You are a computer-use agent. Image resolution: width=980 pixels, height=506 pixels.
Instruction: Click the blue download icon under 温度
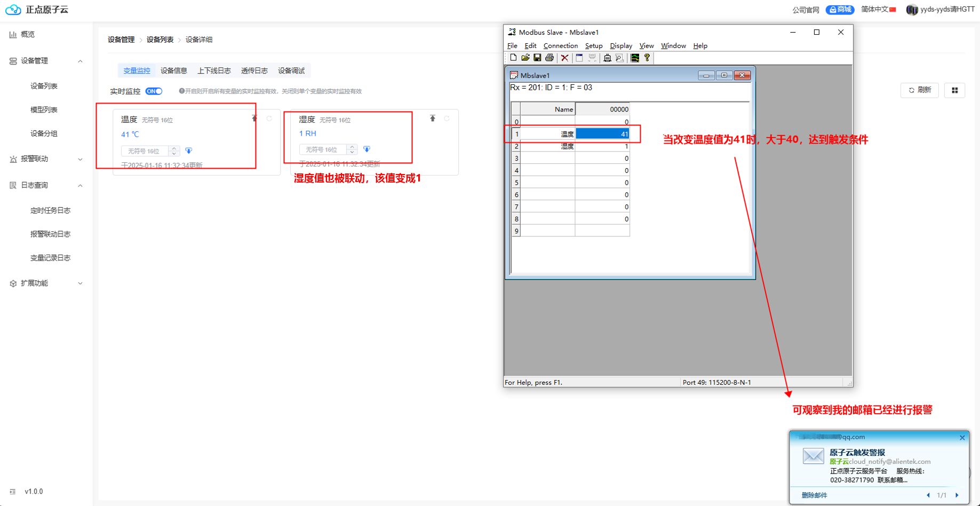coord(189,151)
